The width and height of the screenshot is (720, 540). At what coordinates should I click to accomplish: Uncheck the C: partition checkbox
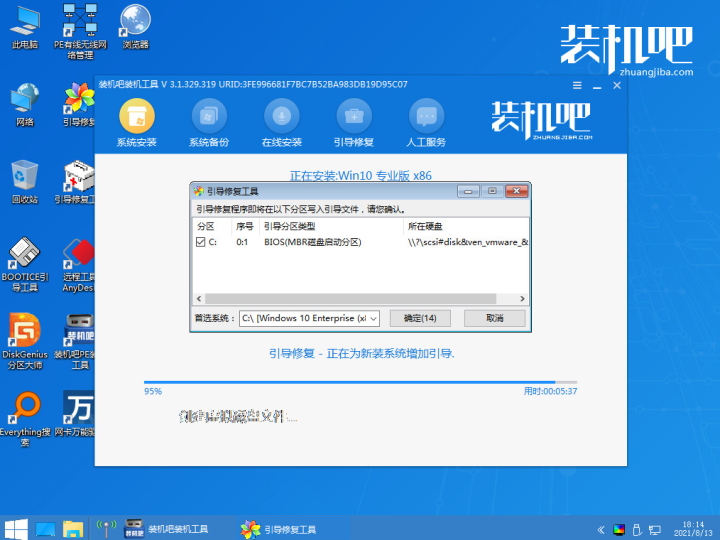click(201, 242)
